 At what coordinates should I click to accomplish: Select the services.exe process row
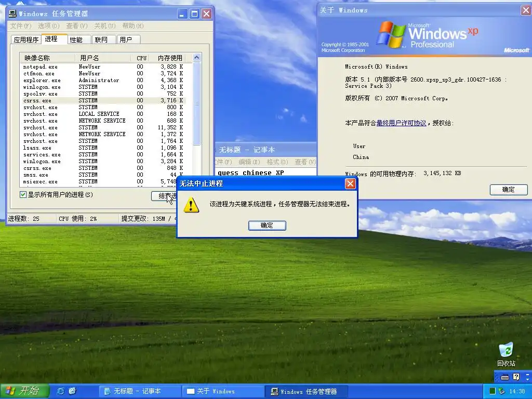pos(103,155)
